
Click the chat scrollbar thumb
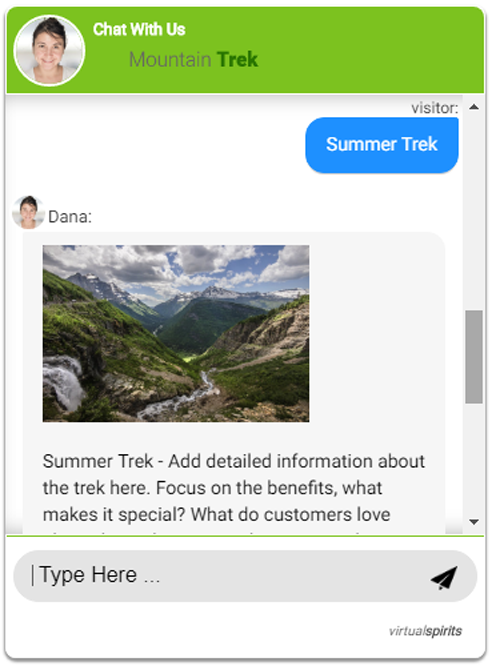474,357
